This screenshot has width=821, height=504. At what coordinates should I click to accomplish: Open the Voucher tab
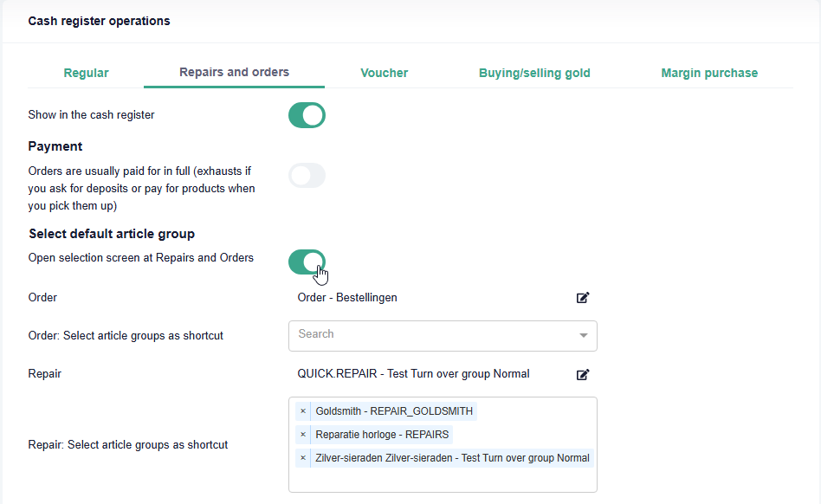click(384, 73)
